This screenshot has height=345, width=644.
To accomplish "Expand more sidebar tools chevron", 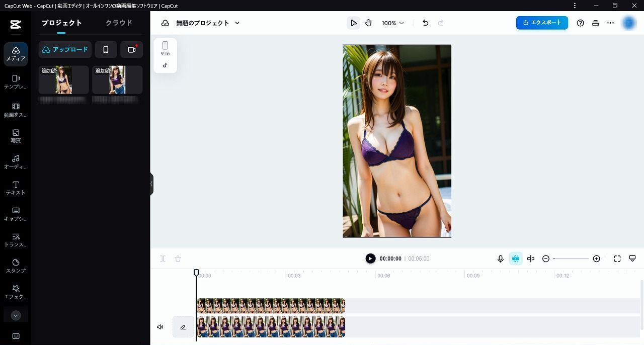I will pos(16,316).
